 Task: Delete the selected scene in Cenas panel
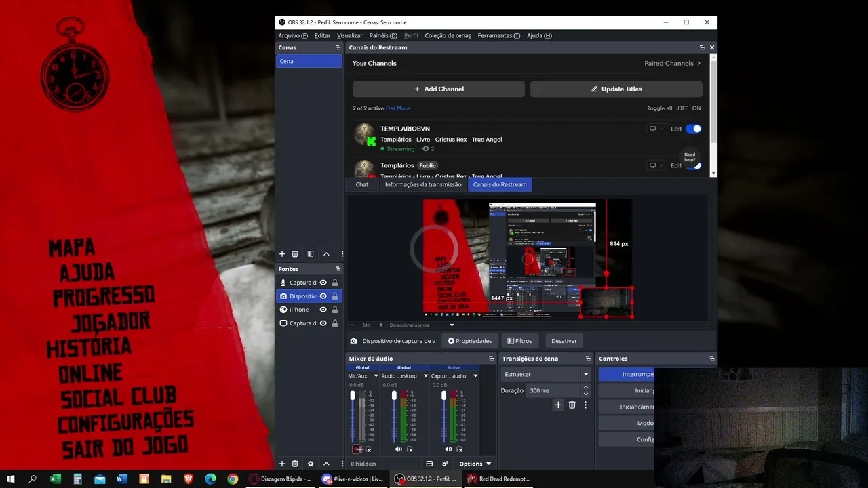(295, 254)
